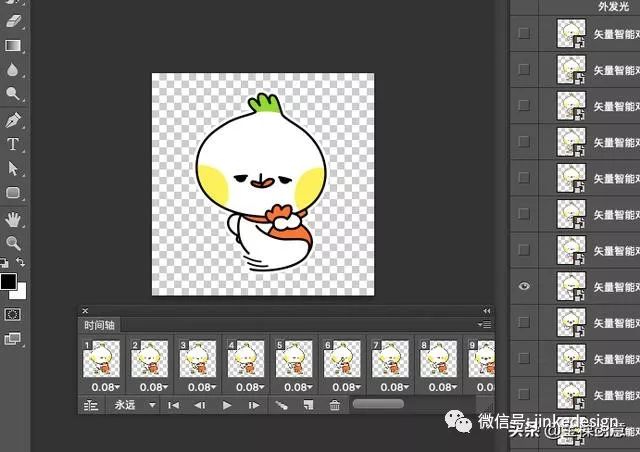This screenshot has height=452, width=640.
Task: Open frame 8 delay 0.08 dropdown
Action: coord(442,387)
